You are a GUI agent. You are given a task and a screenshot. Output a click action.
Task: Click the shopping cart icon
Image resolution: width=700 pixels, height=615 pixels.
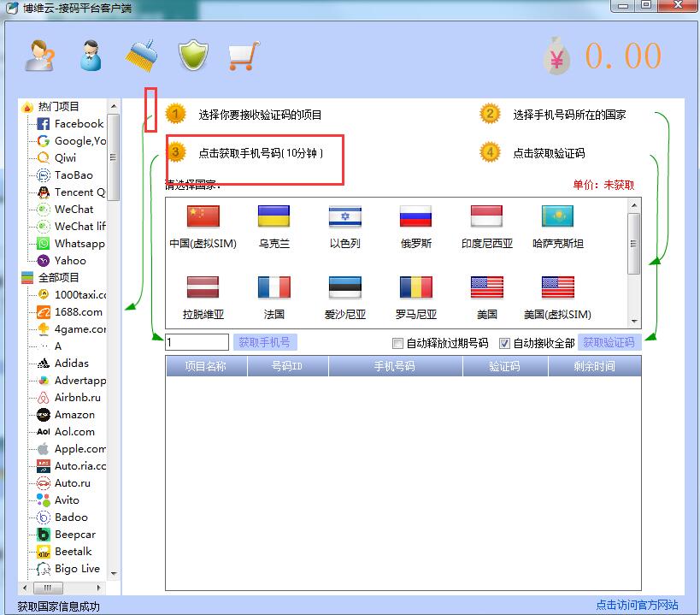point(243,56)
